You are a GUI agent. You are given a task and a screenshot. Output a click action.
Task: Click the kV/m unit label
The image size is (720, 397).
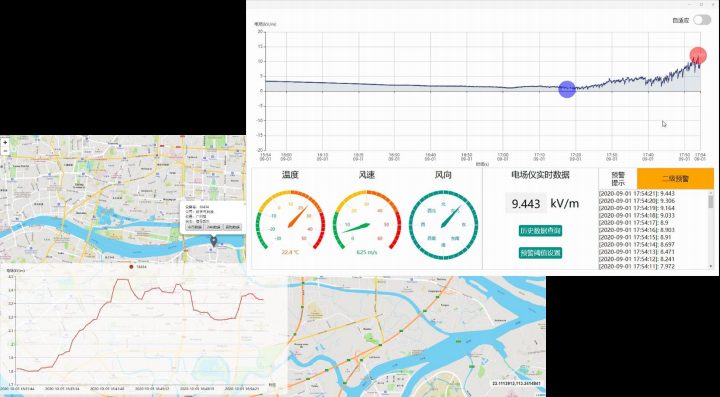[565, 203]
